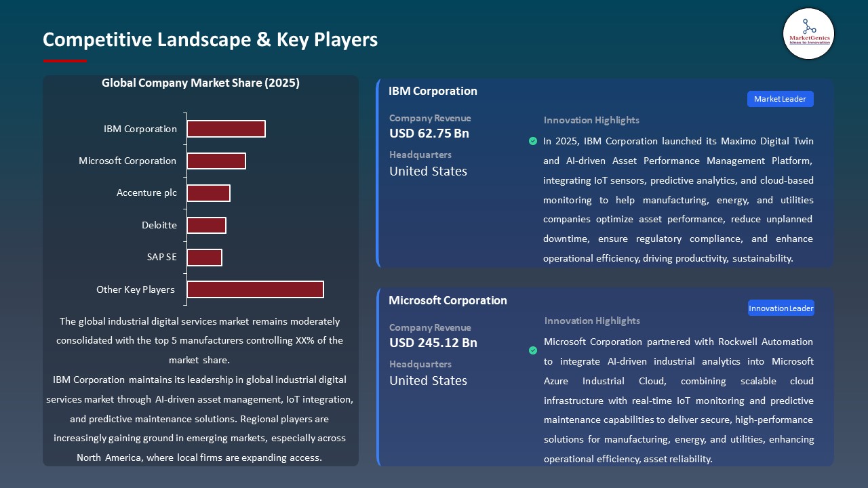Select the SAP SE bar in the chart
The height and width of the screenshot is (488, 868).
click(205, 257)
